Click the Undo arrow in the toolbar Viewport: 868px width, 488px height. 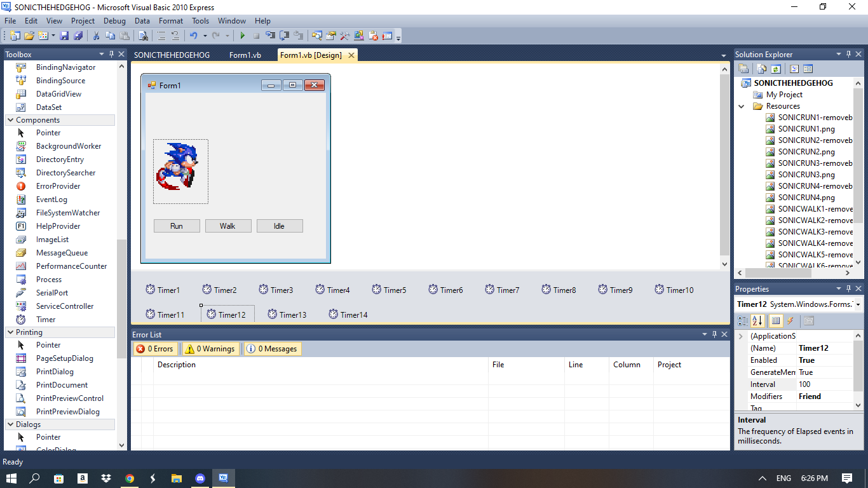coord(193,36)
